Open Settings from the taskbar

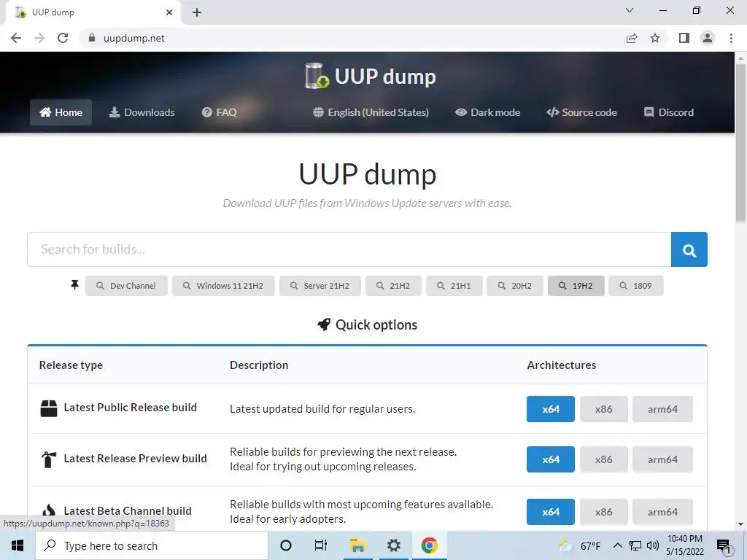point(393,545)
